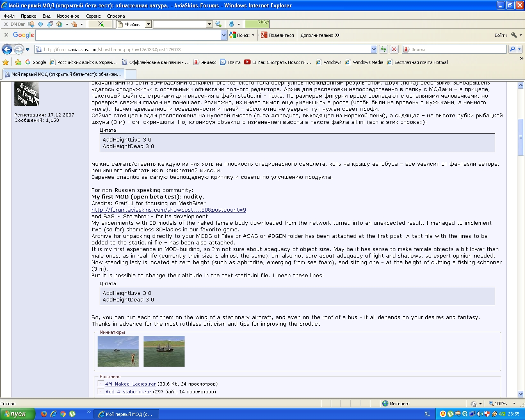The height and width of the screenshot is (420, 525).
Task: Open the Windows Media favorites bookmark
Action: [364, 62]
